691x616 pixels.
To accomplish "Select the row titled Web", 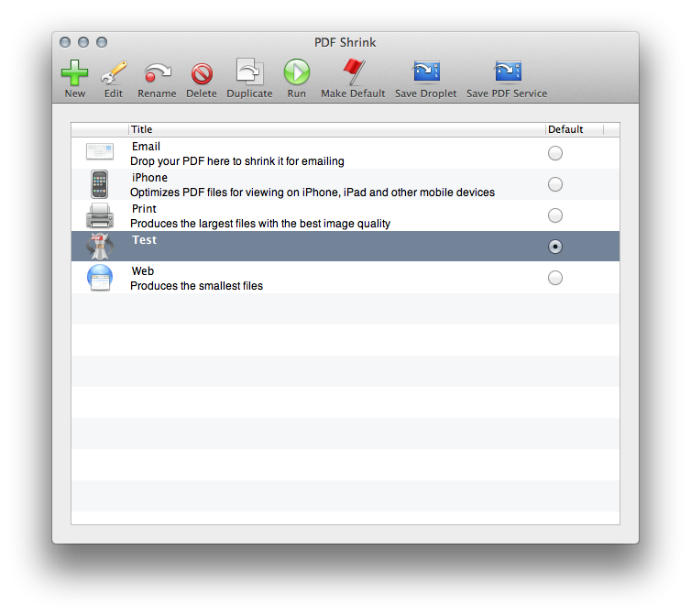I will pos(345,278).
